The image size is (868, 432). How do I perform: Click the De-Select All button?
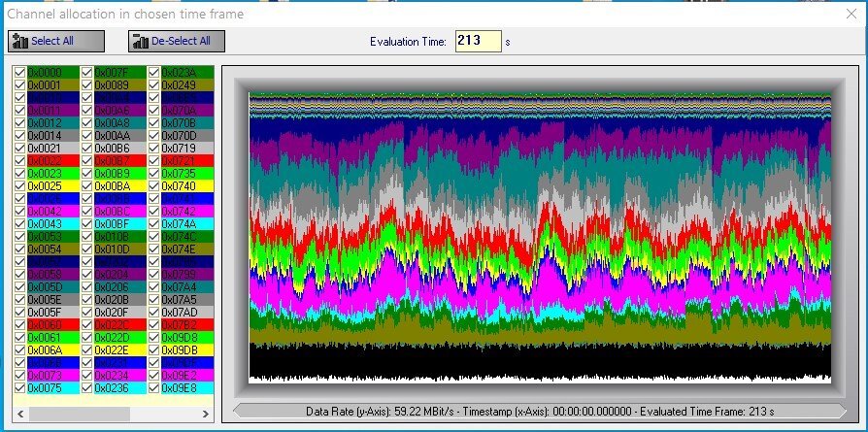coord(177,41)
